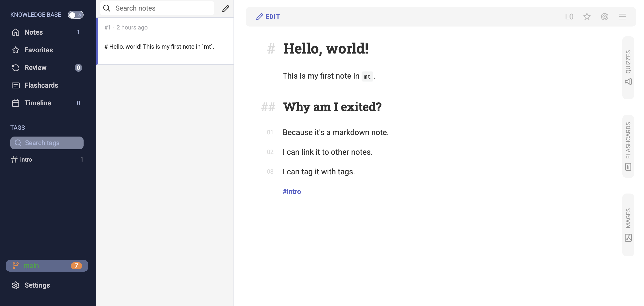Open the hamburger menu in note toolbar
Image resolution: width=644 pixels, height=306 pixels.
point(622,17)
